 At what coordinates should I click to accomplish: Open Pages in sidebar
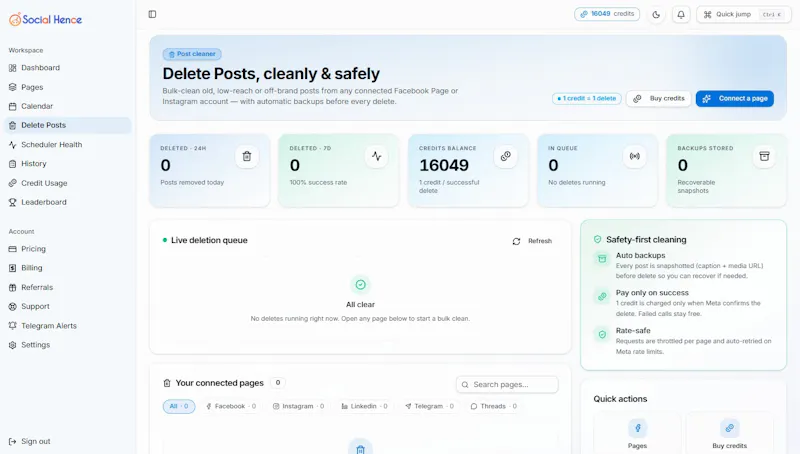(67, 87)
